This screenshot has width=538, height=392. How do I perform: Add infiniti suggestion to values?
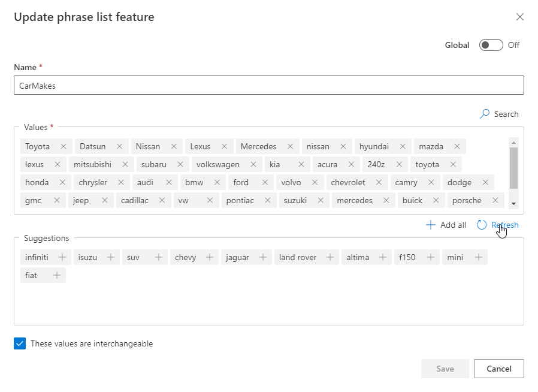click(x=62, y=258)
